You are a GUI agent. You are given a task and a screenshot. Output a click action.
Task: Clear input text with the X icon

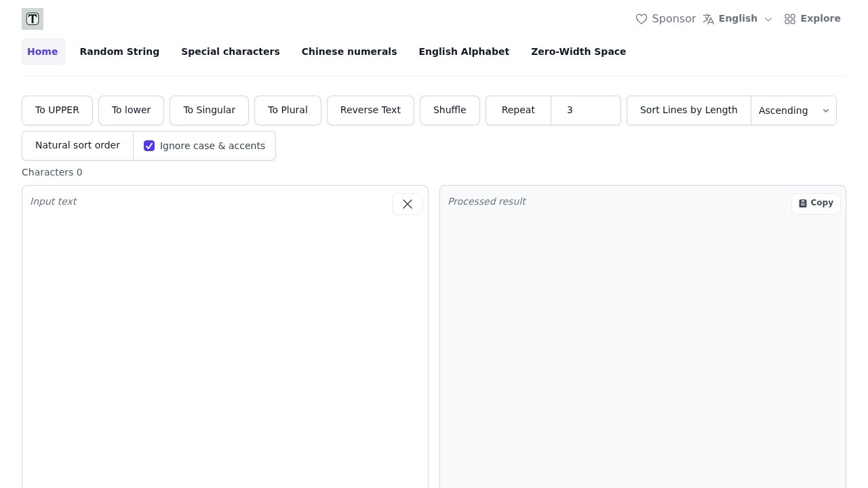pyautogui.click(x=407, y=204)
